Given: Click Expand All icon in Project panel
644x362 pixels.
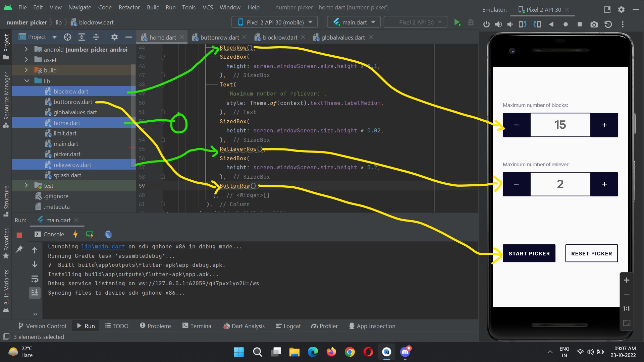Looking at the screenshot, I should tap(82, 37).
